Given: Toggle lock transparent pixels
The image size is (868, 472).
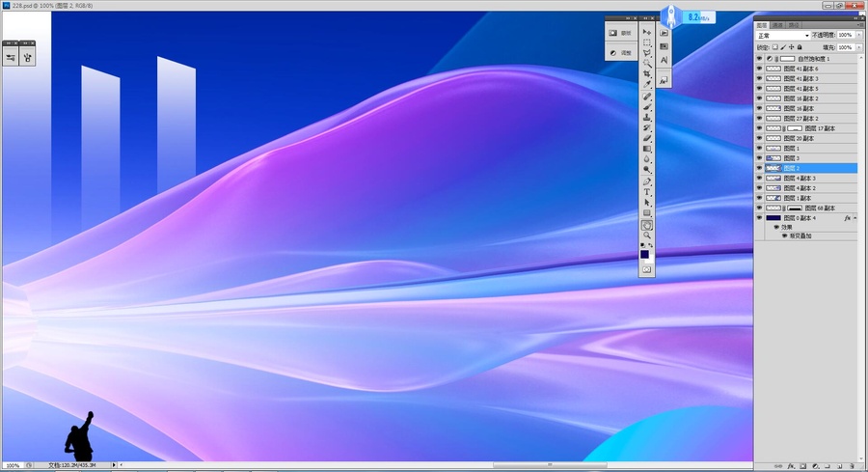Looking at the screenshot, I should click(x=775, y=47).
